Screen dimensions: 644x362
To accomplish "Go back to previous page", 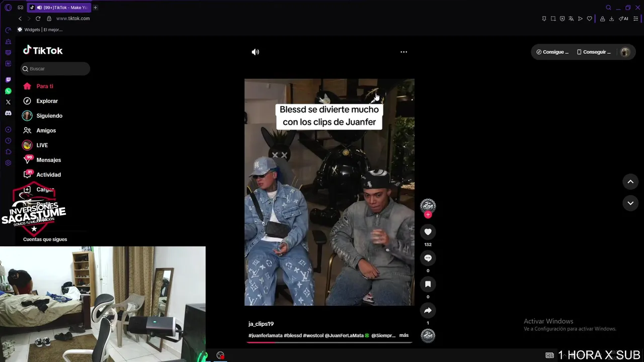I will coord(20,19).
